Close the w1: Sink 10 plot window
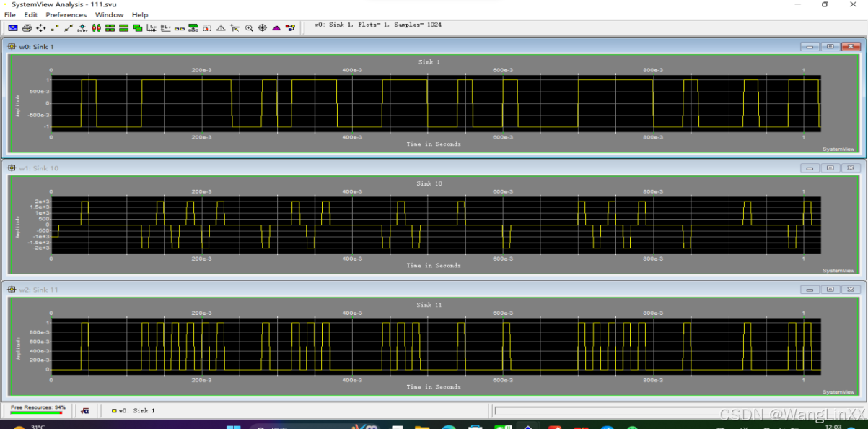 [851, 168]
